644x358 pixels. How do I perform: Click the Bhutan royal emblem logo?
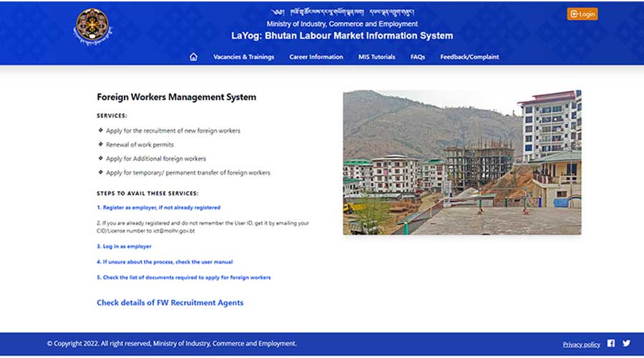click(x=93, y=28)
